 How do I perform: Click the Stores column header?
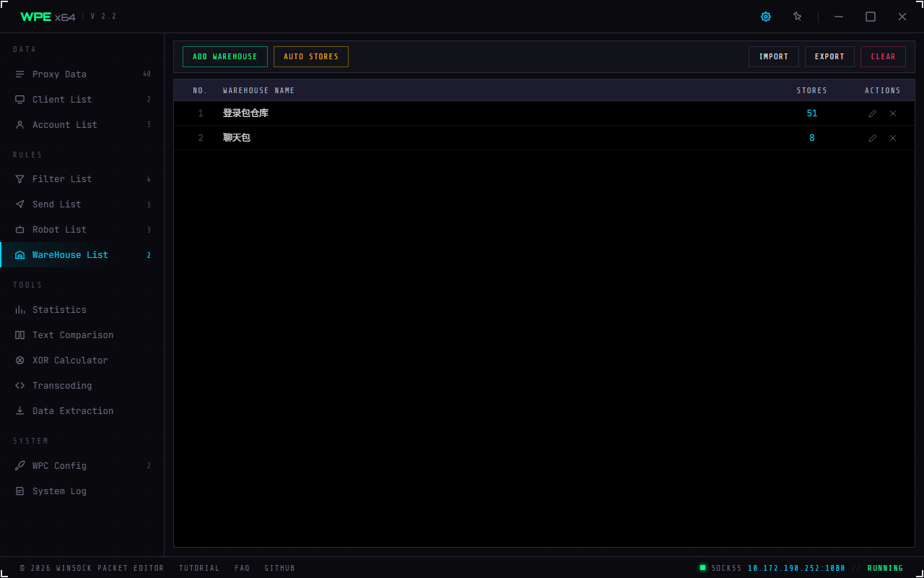click(x=812, y=91)
